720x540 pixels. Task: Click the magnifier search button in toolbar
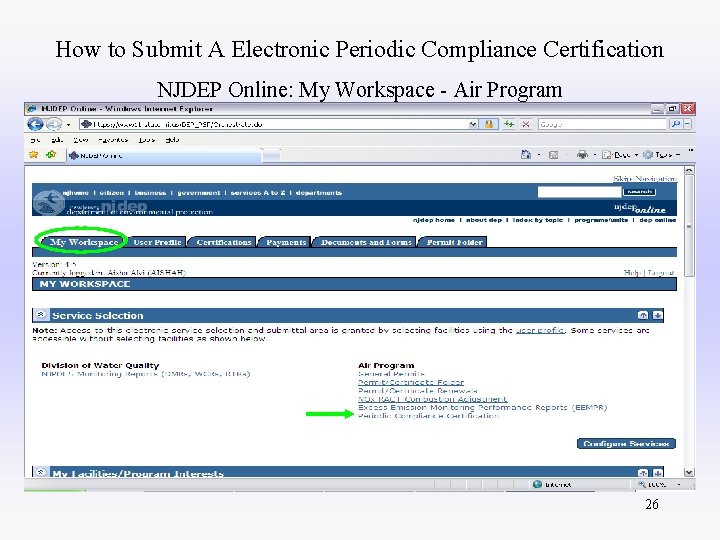675,124
